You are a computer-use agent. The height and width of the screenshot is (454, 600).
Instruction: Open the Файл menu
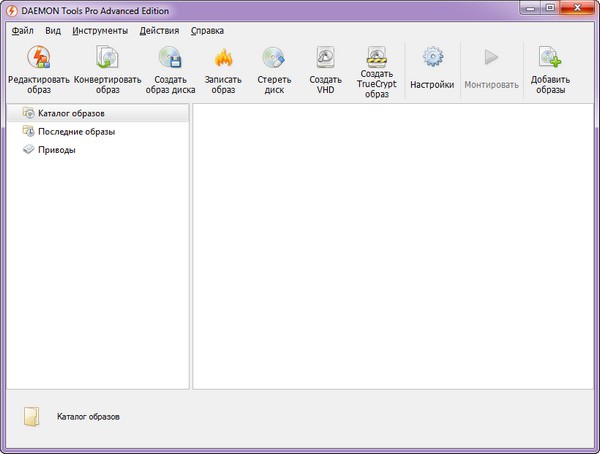(22, 31)
